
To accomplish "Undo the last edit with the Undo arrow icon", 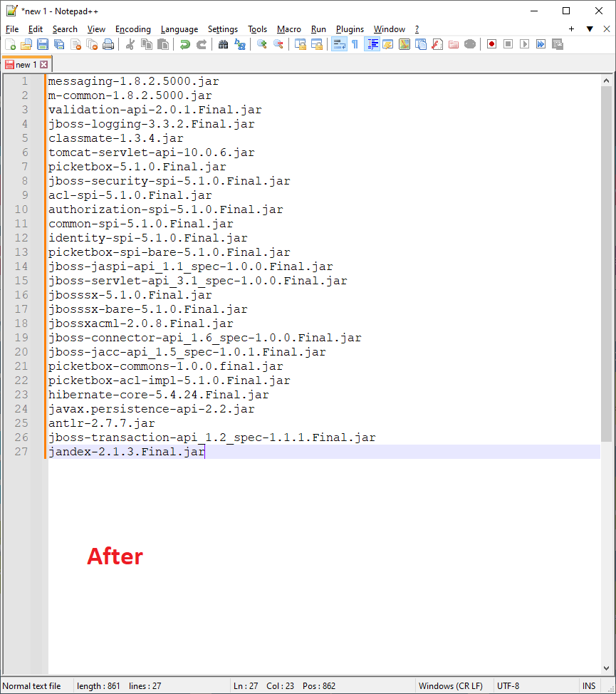I will point(184,43).
